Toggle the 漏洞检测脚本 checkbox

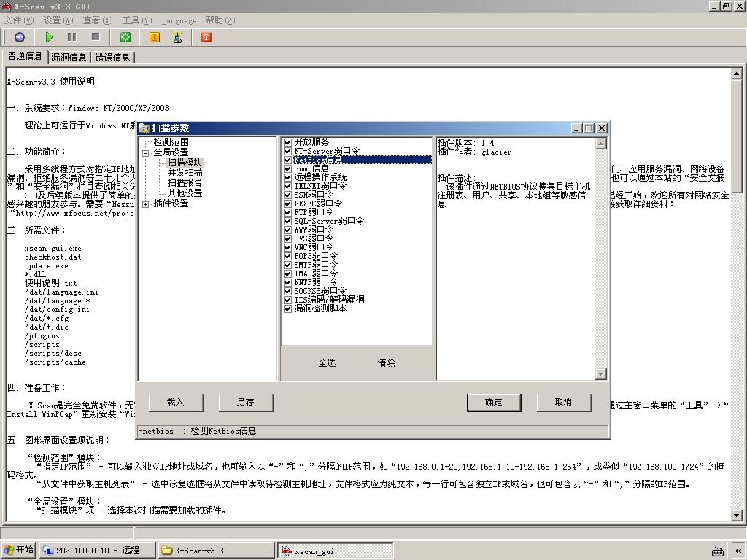287,308
